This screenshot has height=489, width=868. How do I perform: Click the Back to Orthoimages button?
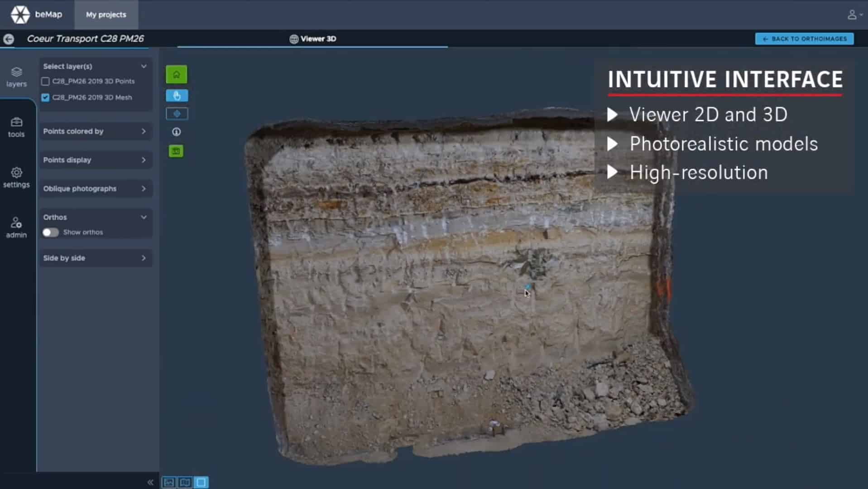804,39
